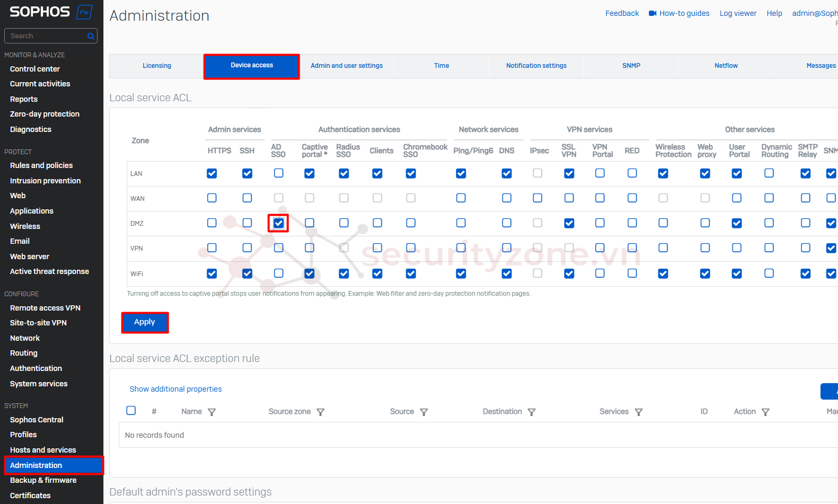
Task: Click the Apply button
Action: tap(145, 322)
